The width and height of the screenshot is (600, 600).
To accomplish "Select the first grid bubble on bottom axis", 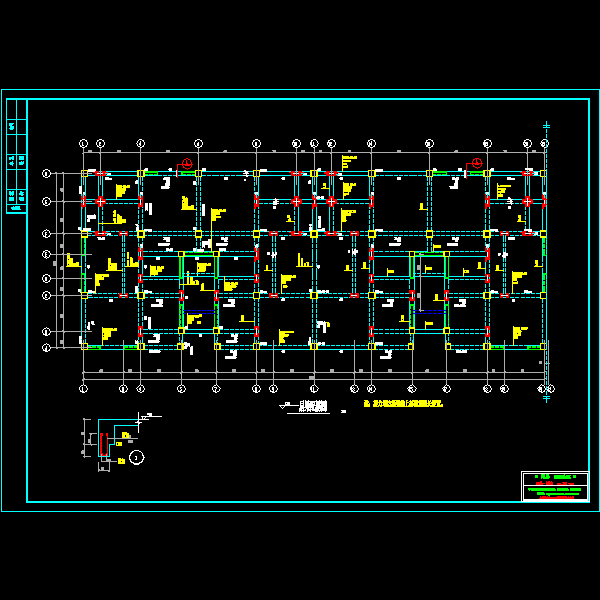I will pos(83,389).
